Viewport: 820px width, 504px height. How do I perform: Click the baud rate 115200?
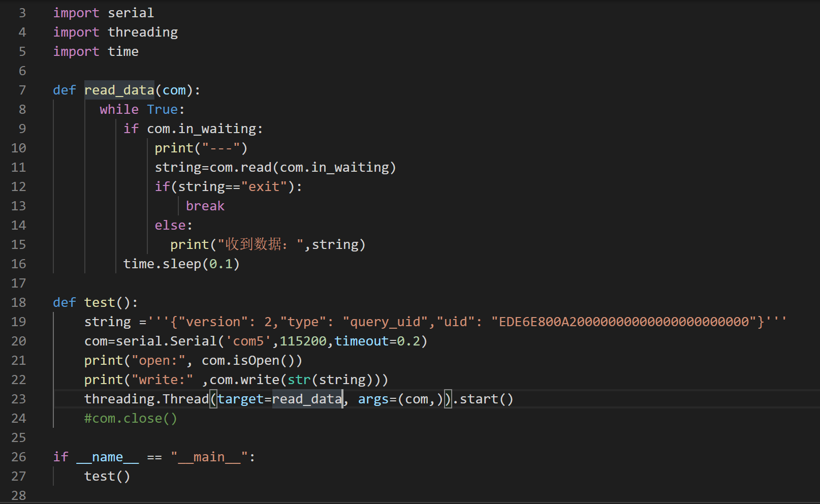click(x=303, y=341)
